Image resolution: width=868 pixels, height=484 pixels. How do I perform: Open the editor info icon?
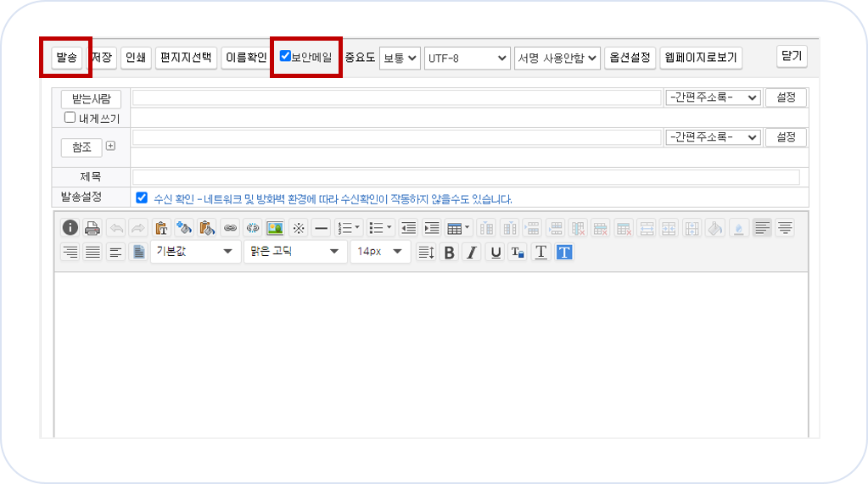click(70, 228)
